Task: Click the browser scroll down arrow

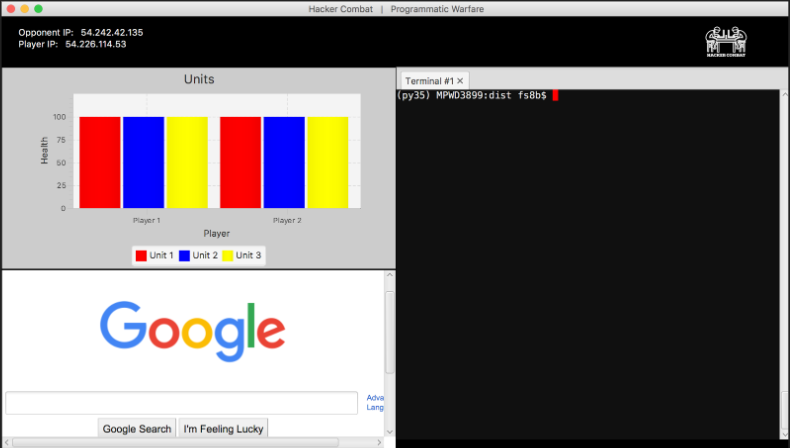Action: (389, 432)
